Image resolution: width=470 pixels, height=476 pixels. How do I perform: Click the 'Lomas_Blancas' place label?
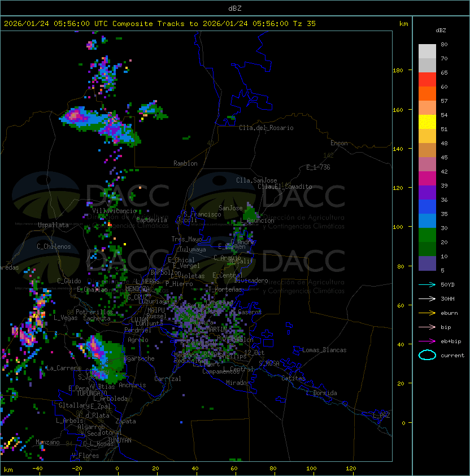324,350
